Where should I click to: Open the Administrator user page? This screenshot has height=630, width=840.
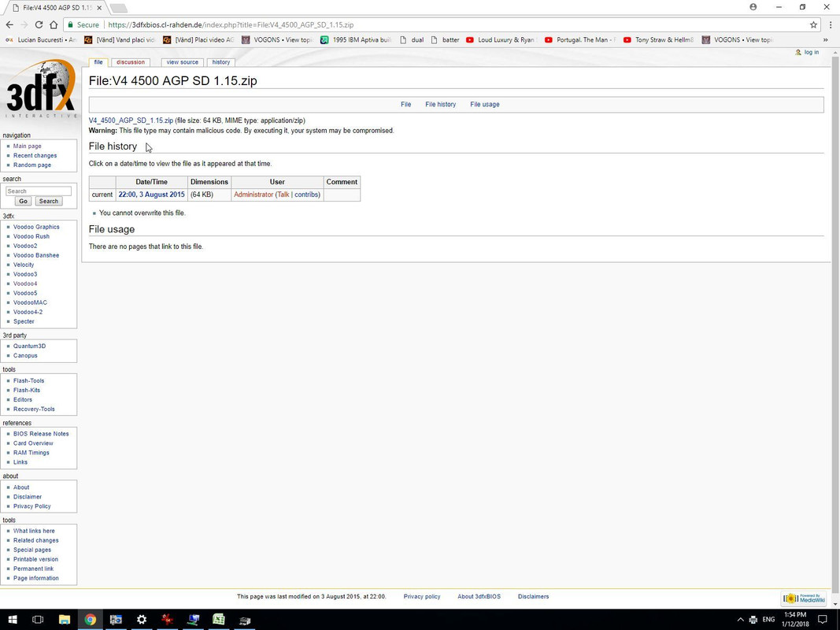tap(253, 195)
